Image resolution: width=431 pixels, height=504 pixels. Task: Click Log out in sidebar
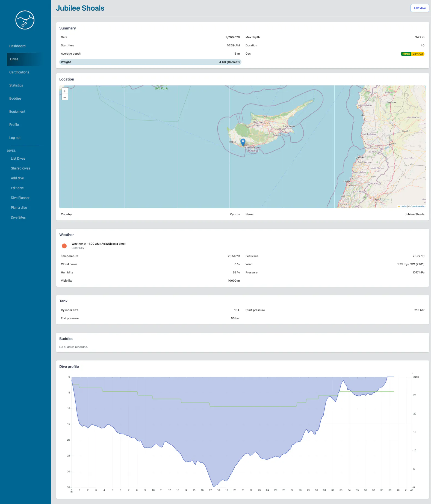pos(15,138)
